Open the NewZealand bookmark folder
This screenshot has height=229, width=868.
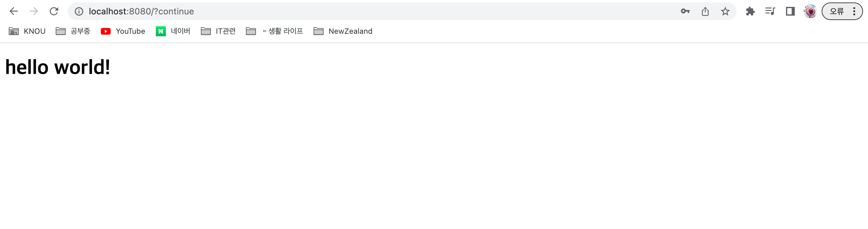click(x=343, y=31)
